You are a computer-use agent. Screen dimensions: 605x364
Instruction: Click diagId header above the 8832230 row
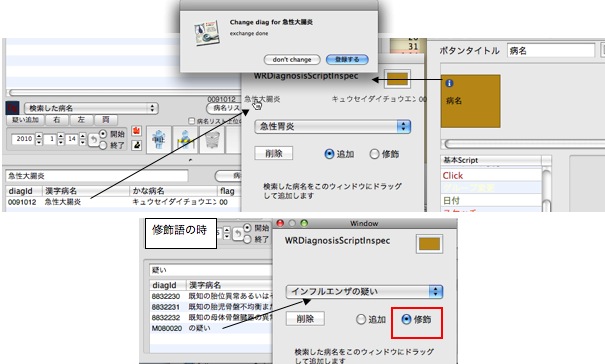click(167, 285)
